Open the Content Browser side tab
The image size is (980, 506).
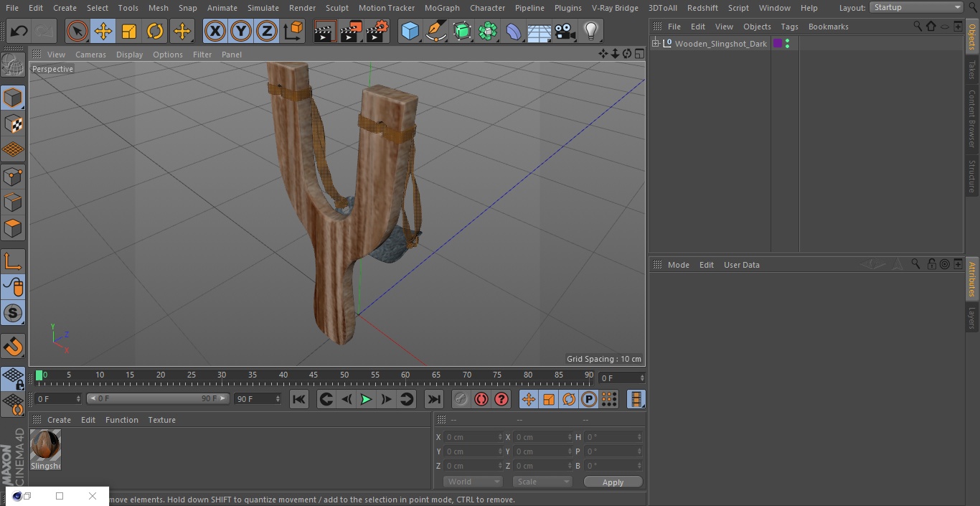tap(972, 118)
